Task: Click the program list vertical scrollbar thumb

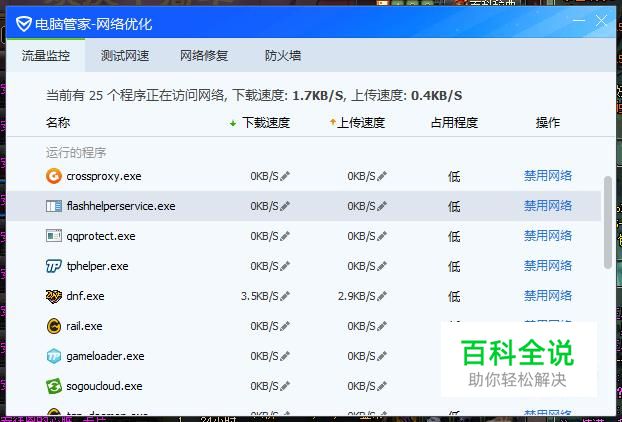Action: coord(608,223)
